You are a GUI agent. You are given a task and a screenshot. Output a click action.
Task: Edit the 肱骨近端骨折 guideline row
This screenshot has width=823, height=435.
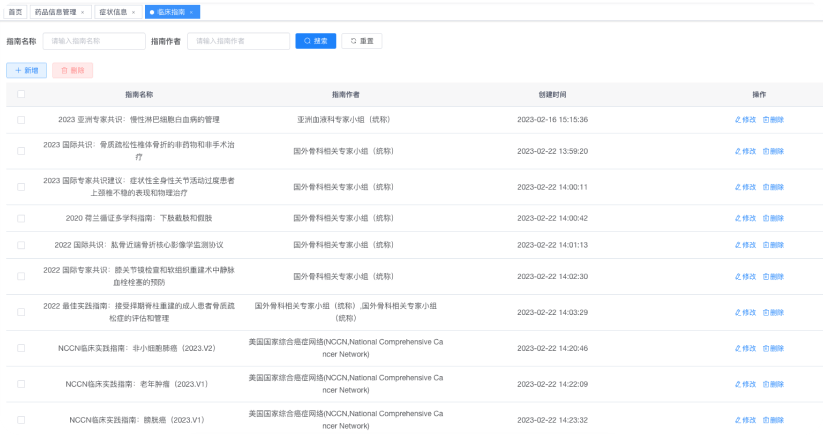745,245
